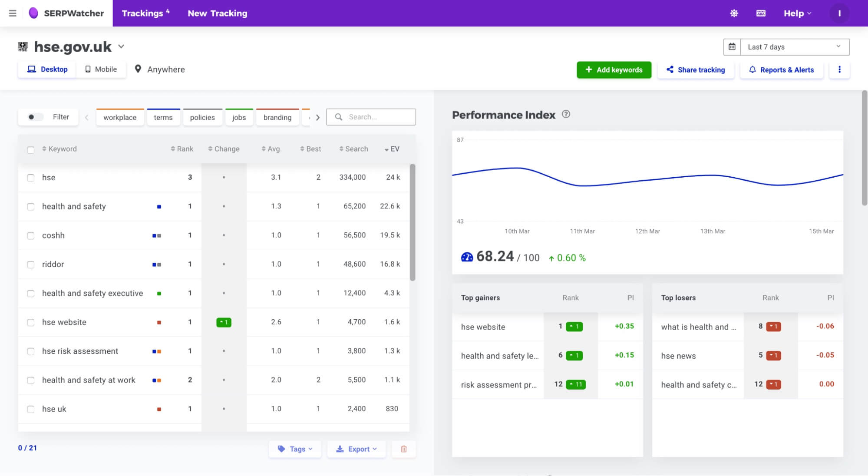Viewport: 868px width, 476px height.
Task: Toggle checkbox for hse keyword row
Action: 30,177
